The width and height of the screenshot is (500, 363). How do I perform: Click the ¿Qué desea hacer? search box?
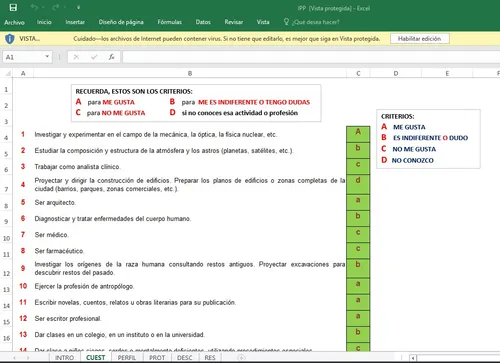click(x=316, y=22)
